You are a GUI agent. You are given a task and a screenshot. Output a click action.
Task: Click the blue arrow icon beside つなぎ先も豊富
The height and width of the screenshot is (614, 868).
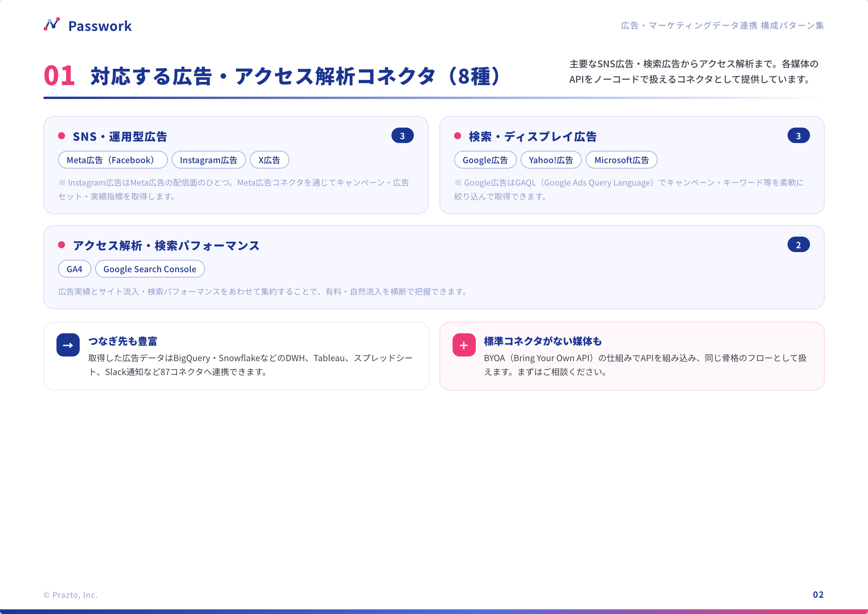[x=68, y=345]
